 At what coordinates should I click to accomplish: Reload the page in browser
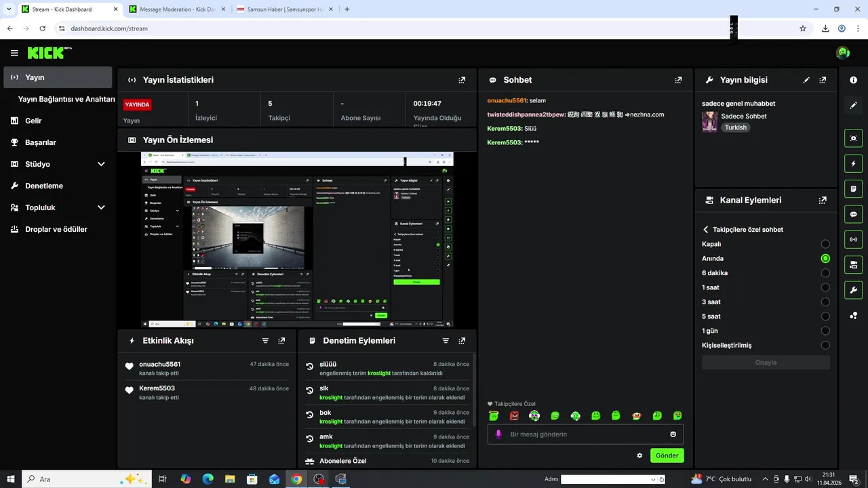pos(42,28)
